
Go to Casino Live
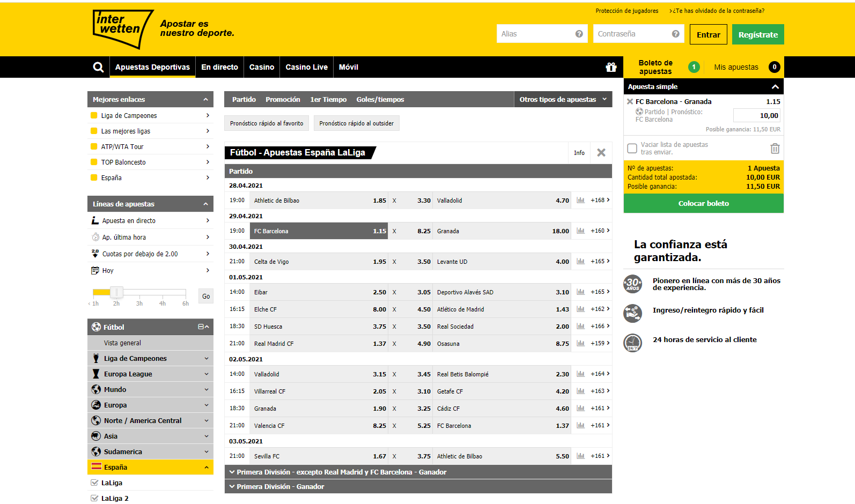(x=306, y=67)
